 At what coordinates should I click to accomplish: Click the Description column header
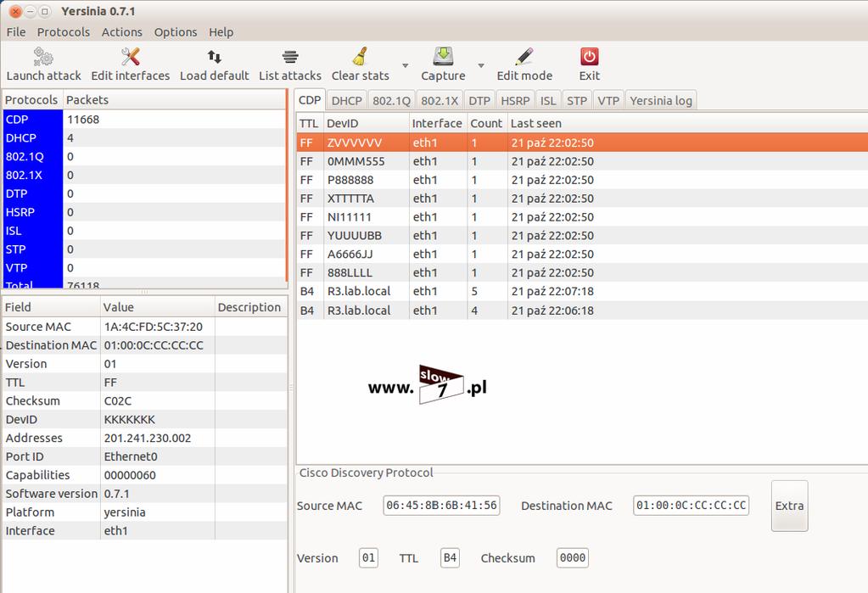coord(250,307)
